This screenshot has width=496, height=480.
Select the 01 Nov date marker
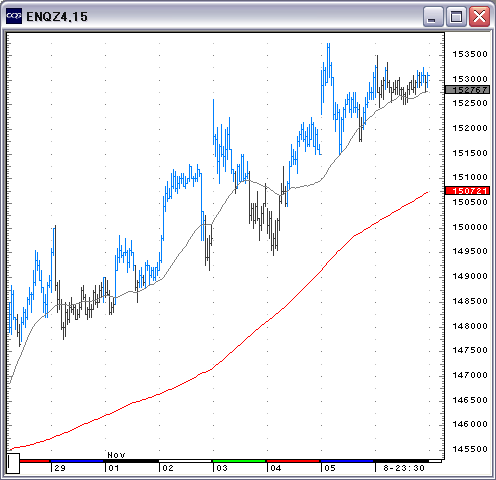pos(114,468)
